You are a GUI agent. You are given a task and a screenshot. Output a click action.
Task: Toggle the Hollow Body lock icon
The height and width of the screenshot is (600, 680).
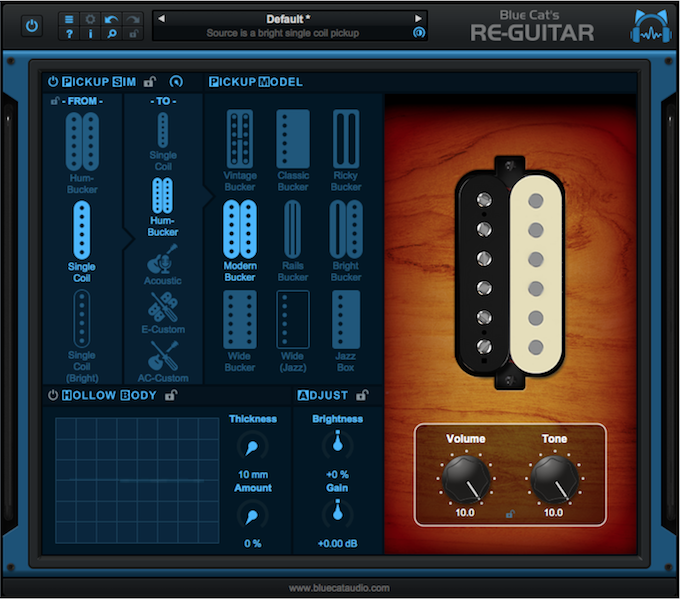[171, 395]
